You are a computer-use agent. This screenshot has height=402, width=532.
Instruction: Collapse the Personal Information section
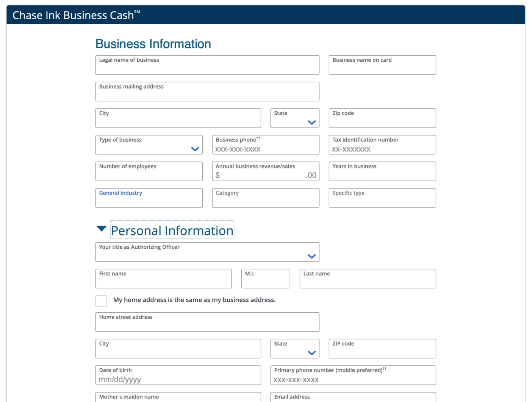coord(101,228)
